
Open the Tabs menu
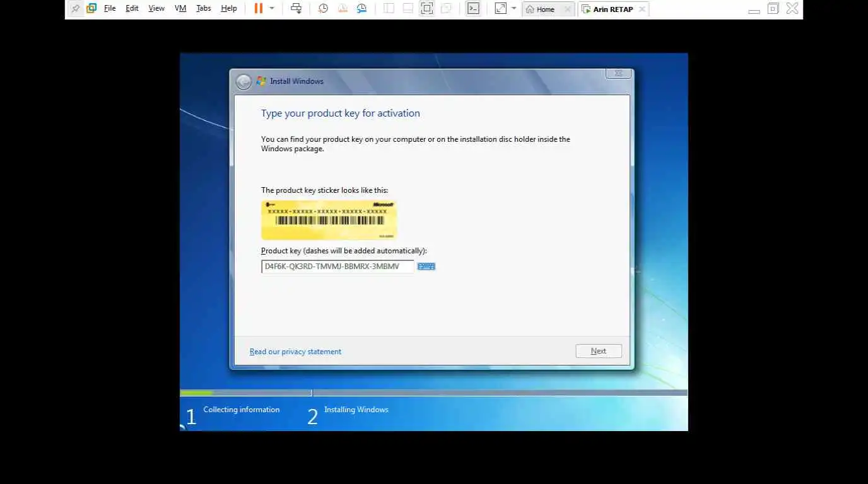[204, 9]
